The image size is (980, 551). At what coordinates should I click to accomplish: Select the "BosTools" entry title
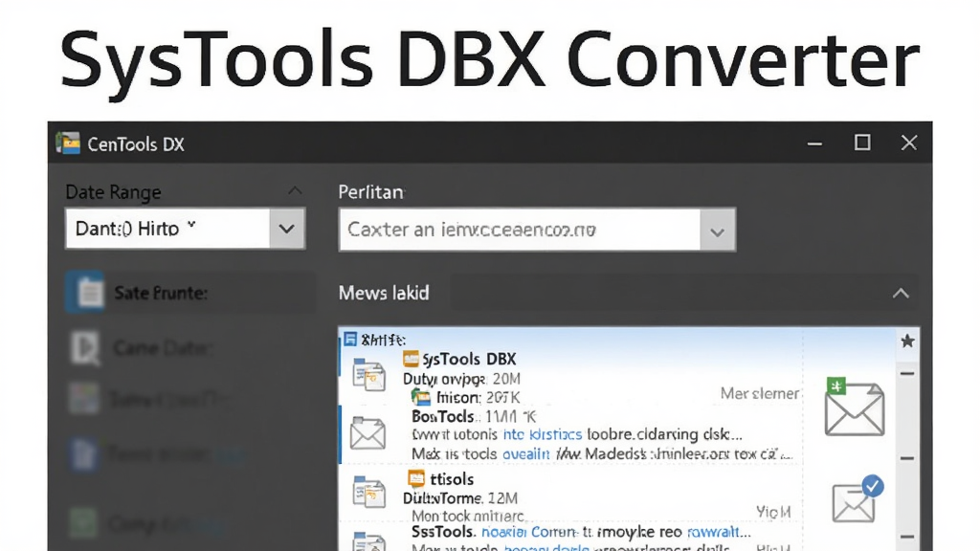click(442, 416)
